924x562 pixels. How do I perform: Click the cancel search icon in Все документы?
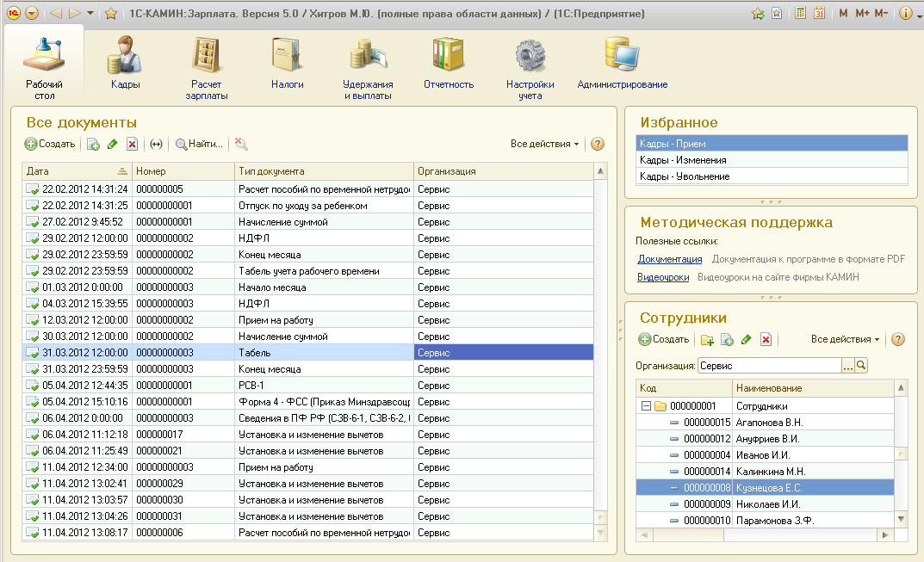(242, 145)
